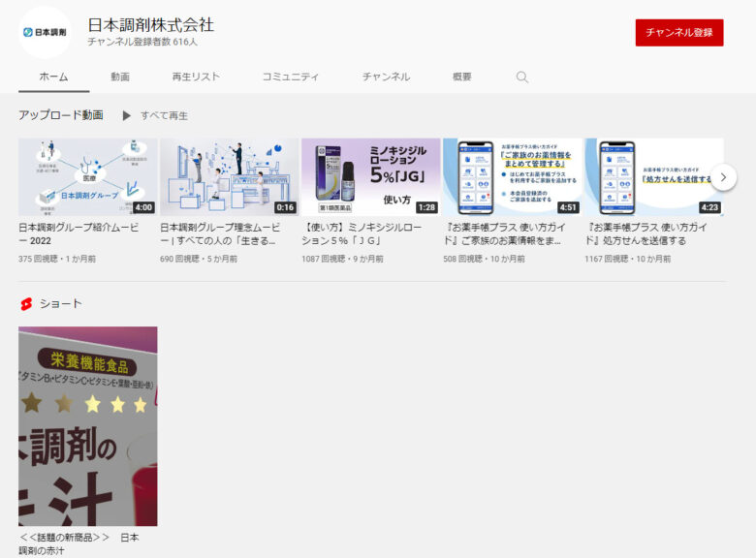Open the チャンネル tab
Screen dimensions: 756x558
(386, 77)
